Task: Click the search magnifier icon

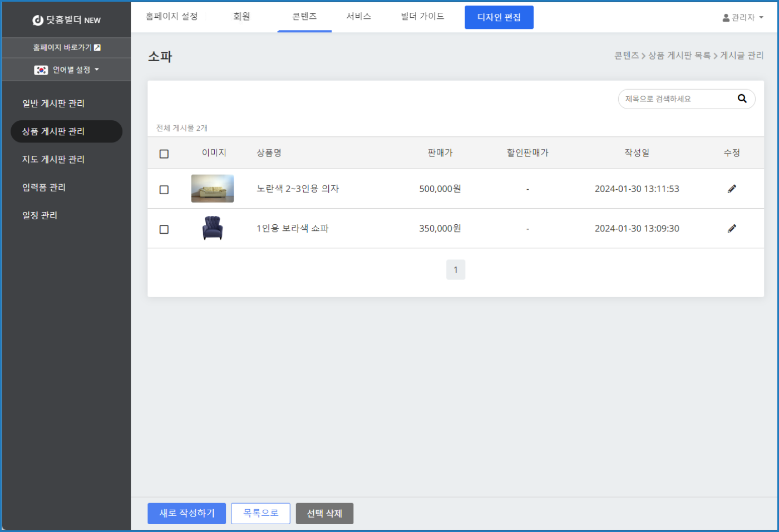Action: coord(742,98)
